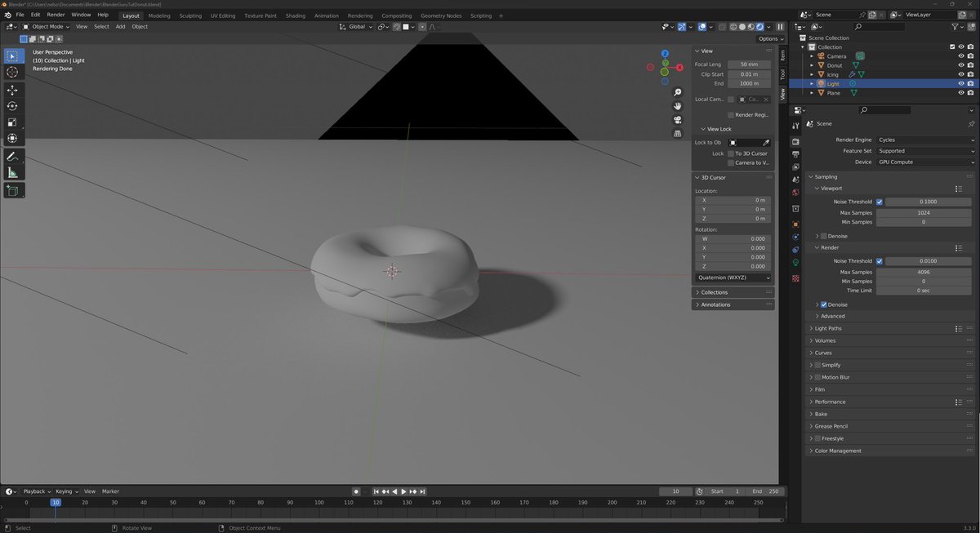Screen dimensions: 980x533
Task: Open the Render menu
Action: tap(56, 15)
